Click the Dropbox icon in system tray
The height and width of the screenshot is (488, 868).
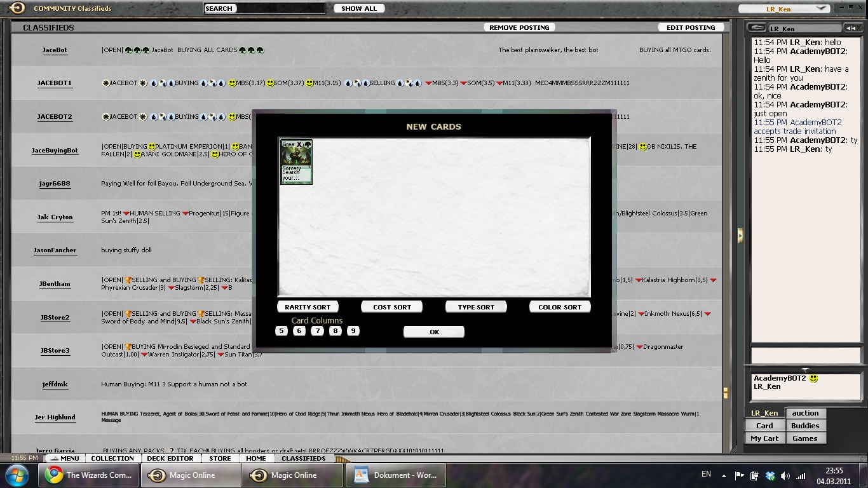(x=770, y=475)
